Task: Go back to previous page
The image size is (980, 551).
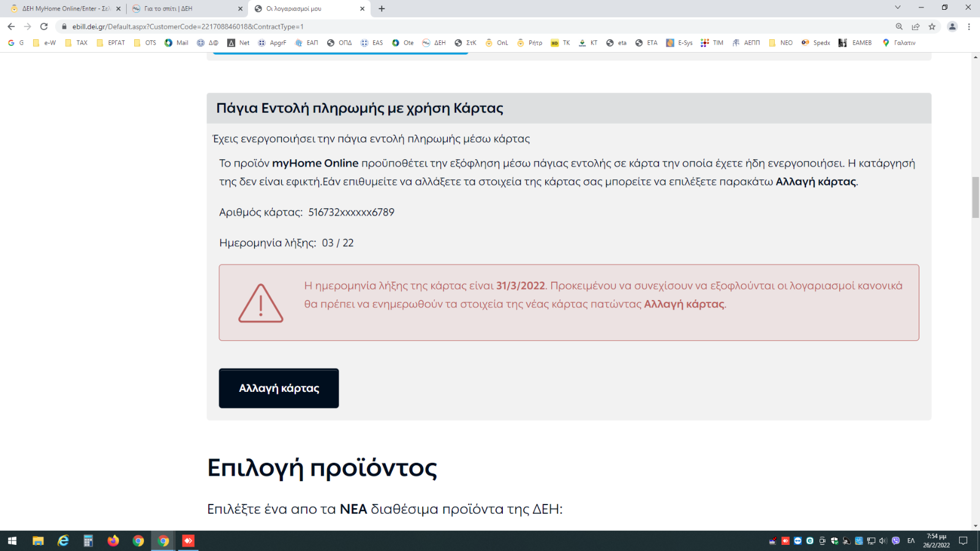Action: (x=11, y=26)
